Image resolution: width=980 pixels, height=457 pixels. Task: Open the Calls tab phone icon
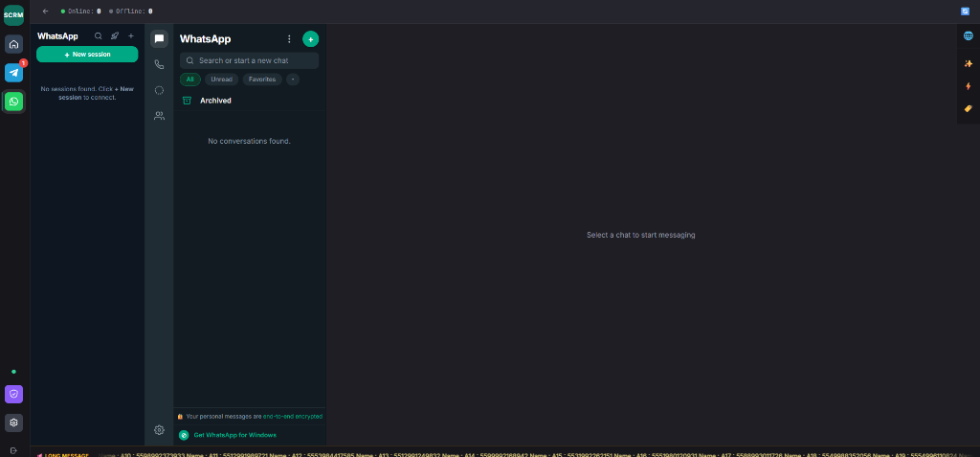[160, 64]
